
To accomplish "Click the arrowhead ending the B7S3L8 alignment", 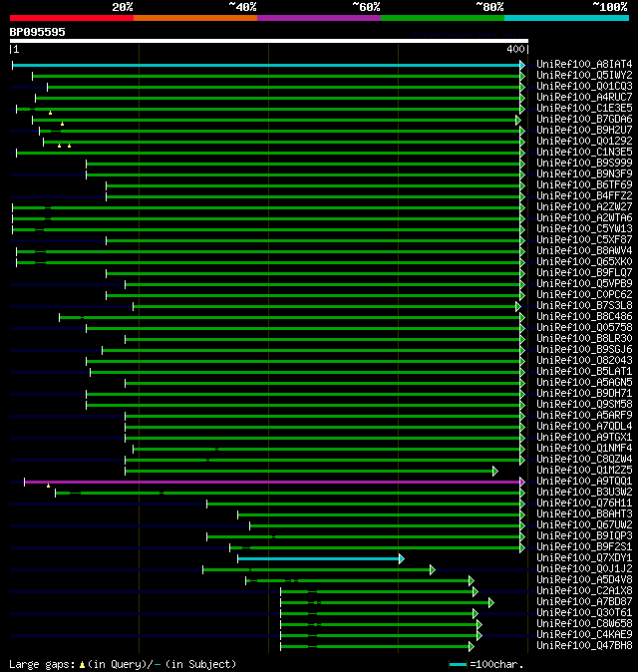I will (x=518, y=306).
